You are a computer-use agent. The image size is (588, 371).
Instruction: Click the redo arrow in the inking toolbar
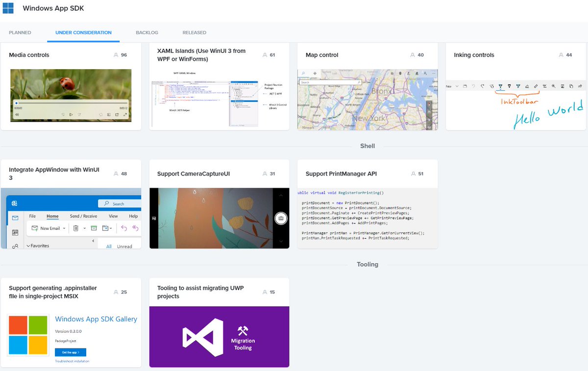click(483, 86)
